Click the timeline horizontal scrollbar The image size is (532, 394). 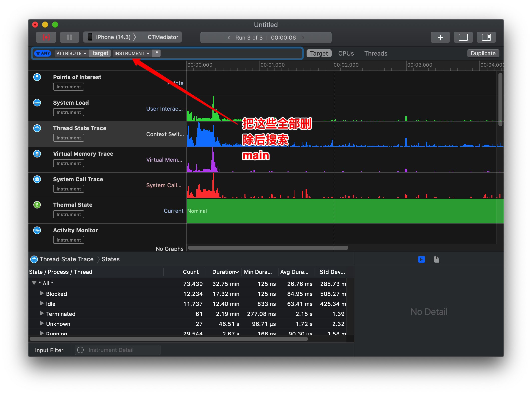(268, 248)
